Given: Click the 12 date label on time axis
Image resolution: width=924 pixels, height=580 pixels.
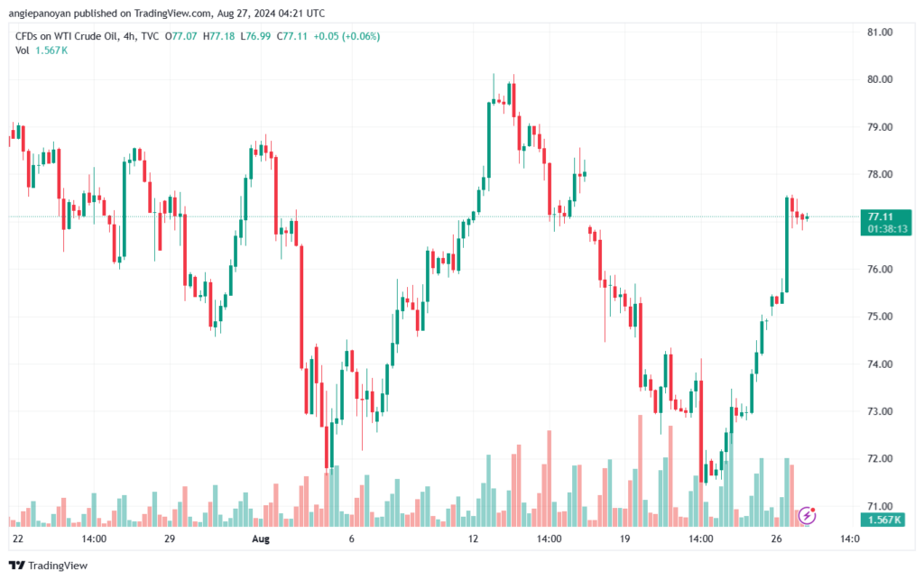Looking at the screenshot, I should pyautogui.click(x=472, y=539).
